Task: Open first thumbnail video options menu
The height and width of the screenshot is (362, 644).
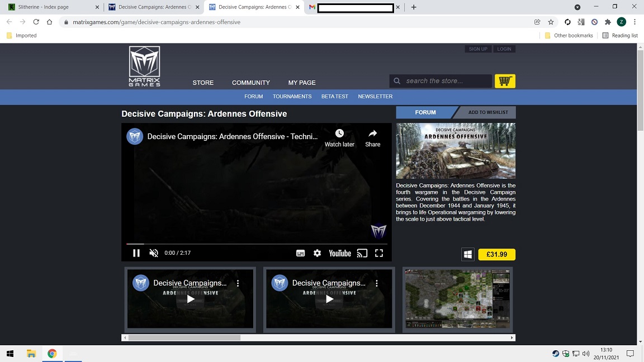Action: 238,283
